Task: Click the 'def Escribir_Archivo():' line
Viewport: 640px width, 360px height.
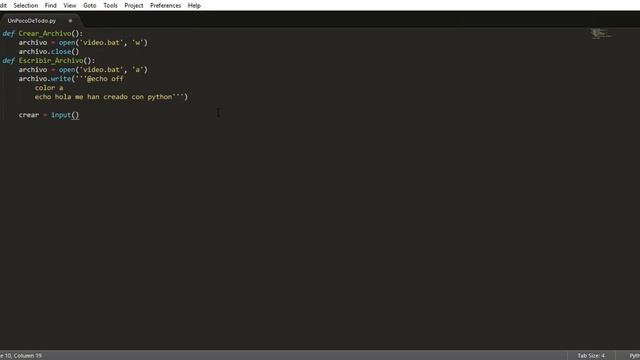Action: [49, 60]
